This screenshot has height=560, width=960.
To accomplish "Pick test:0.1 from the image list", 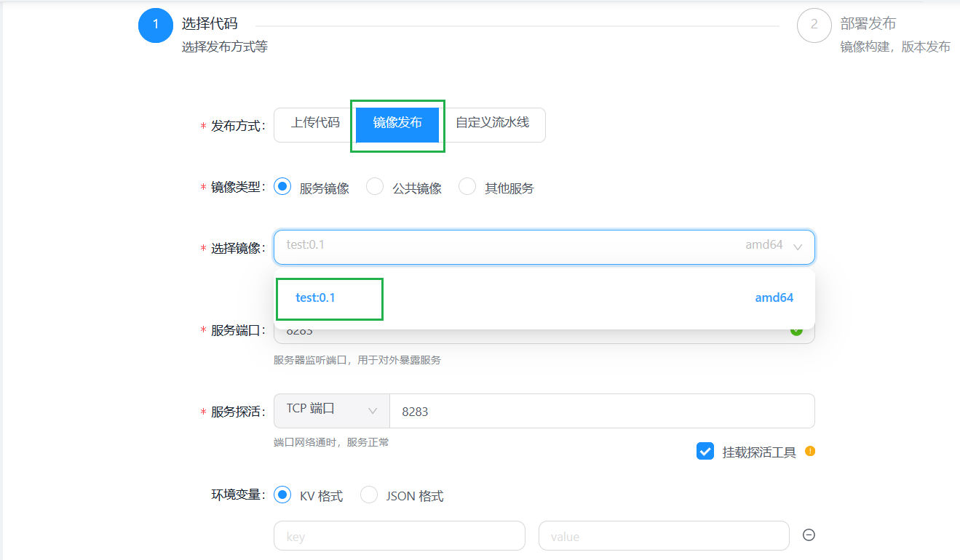I will 316,298.
